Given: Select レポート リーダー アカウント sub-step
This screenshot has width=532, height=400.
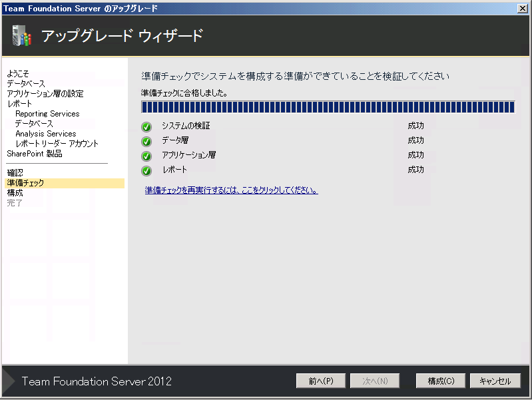Looking at the screenshot, I should (x=57, y=144).
